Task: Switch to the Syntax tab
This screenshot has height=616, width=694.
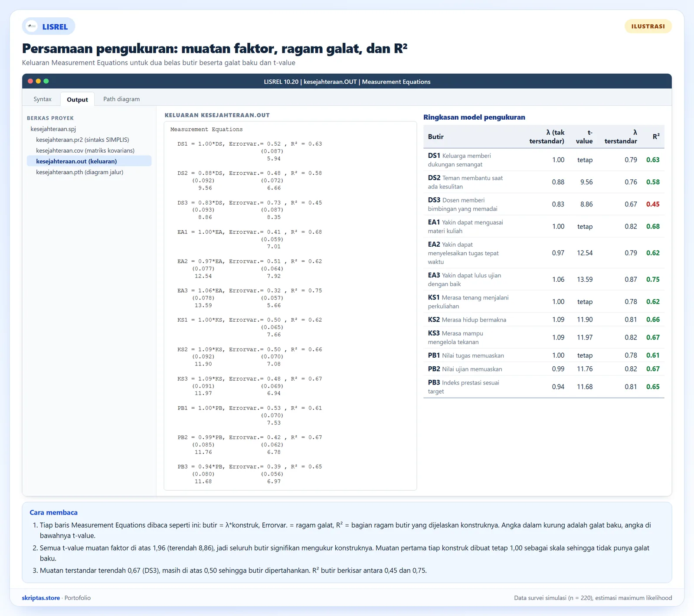Action: click(43, 99)
